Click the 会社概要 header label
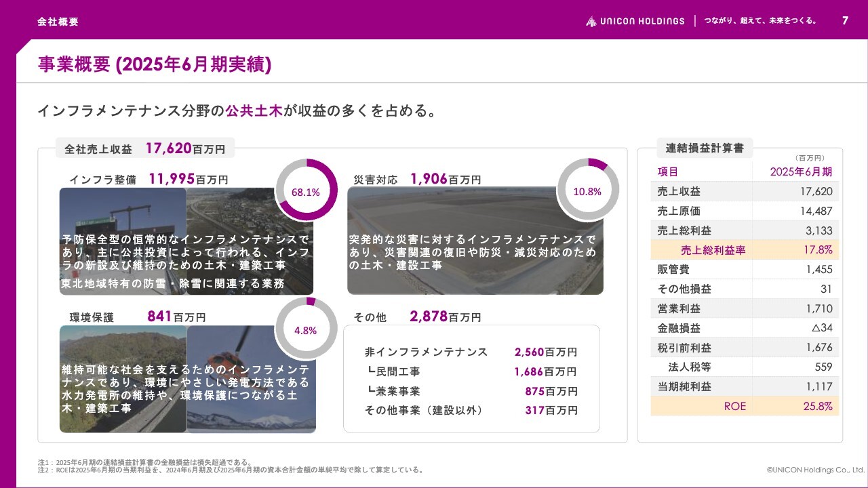The height and width of the screenshot is (488, 868). coord(58,22)
